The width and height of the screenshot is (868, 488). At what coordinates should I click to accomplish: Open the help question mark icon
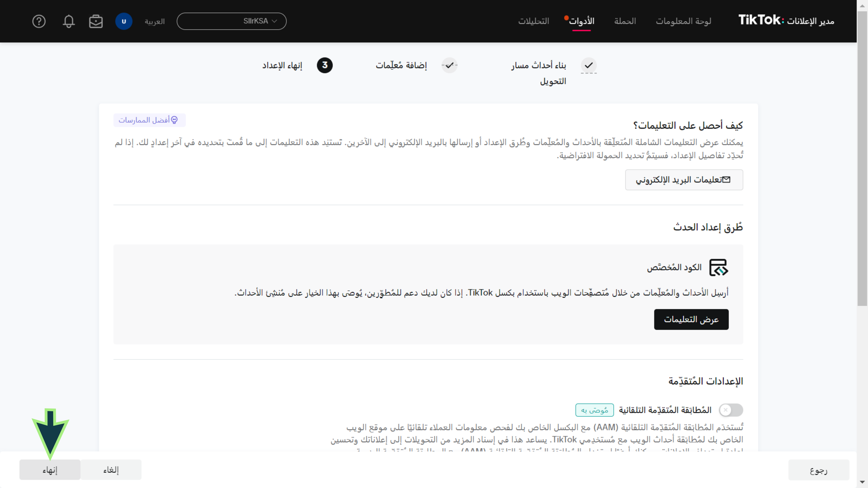click(x=39, y=21)
